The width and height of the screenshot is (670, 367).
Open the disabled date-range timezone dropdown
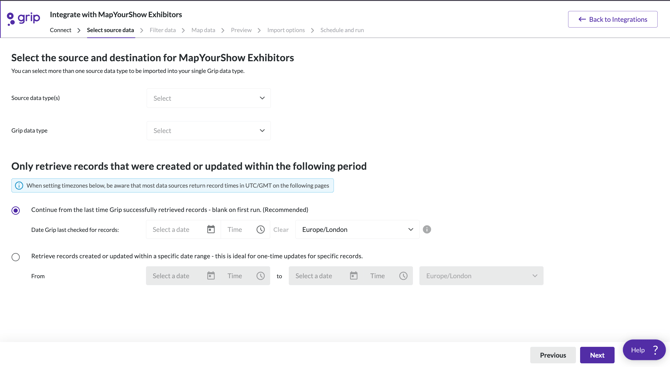coord(481,276)
